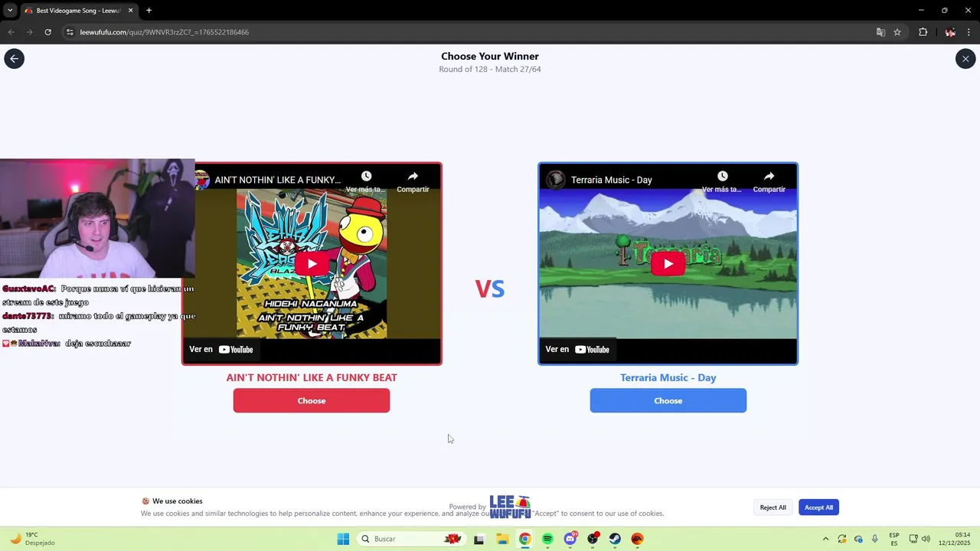The height and width of the screenshot is (551, 980).
Task: Open OBS Studio from the taskbar
Action: (x=593, y=539)
